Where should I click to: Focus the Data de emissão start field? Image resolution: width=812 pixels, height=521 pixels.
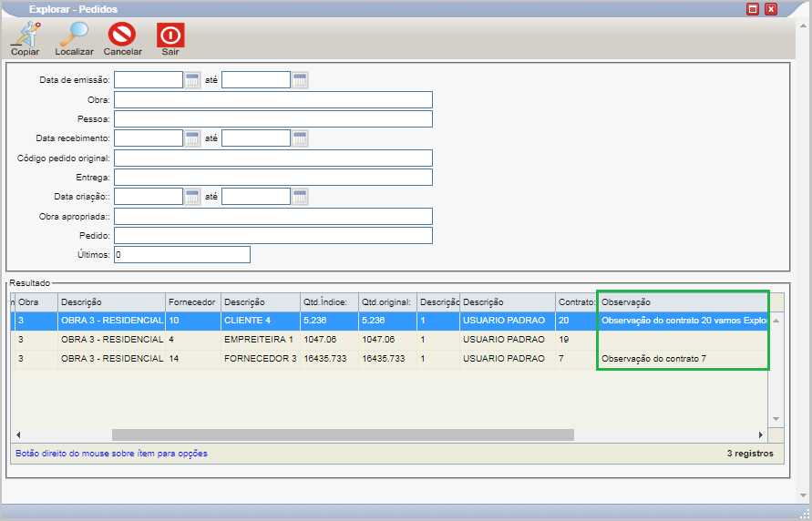149,80
